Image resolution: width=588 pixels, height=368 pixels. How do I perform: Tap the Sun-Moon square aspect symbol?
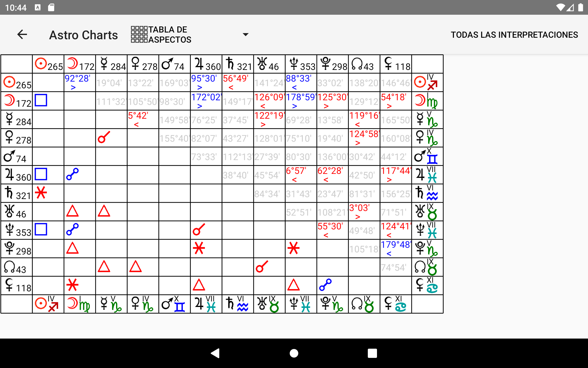pyautogui.click(x=41, y=100)
